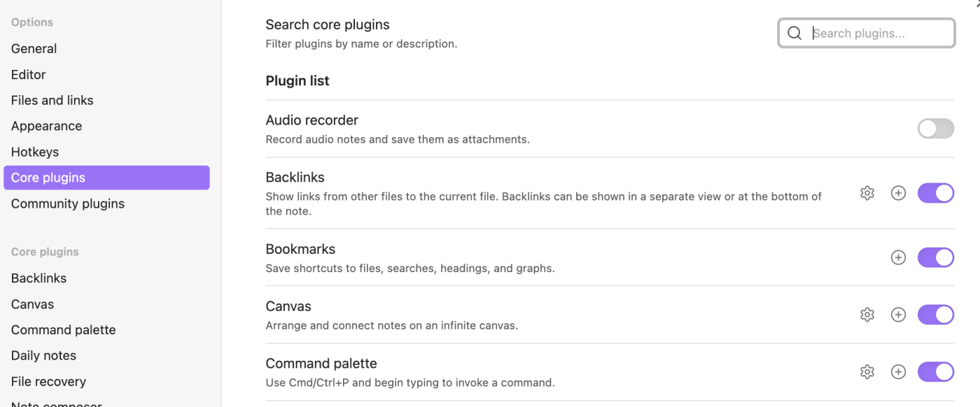This screenshot has height=407, width=980.
Task: Open Backlinks plugin settings via gear icon
Action: tap(867, 193)
